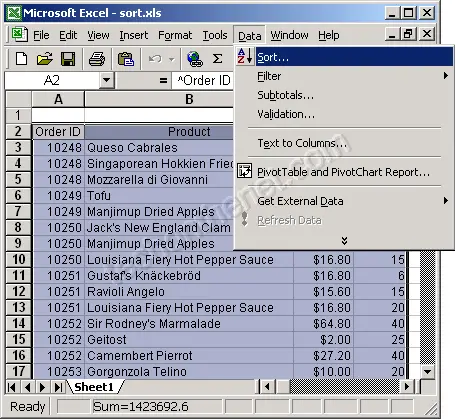Image resolution: width=455 pixels, height=419 pixels.
Task: Click the Order ID header cell
Action: [58, 132]
